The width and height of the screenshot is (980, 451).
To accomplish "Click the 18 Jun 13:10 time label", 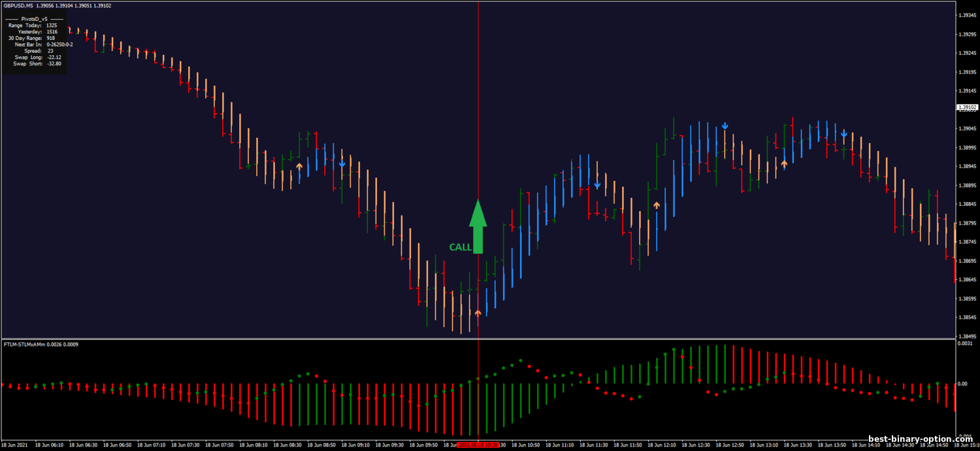I will coord(764,444).
